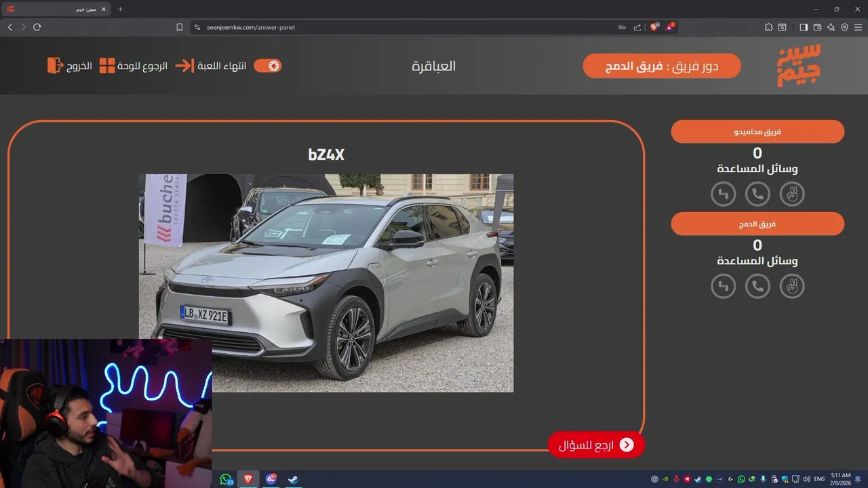Screen dimensions: 868x488
Task: Click the password key icon in address bar
Action: [x=622, y=27]
